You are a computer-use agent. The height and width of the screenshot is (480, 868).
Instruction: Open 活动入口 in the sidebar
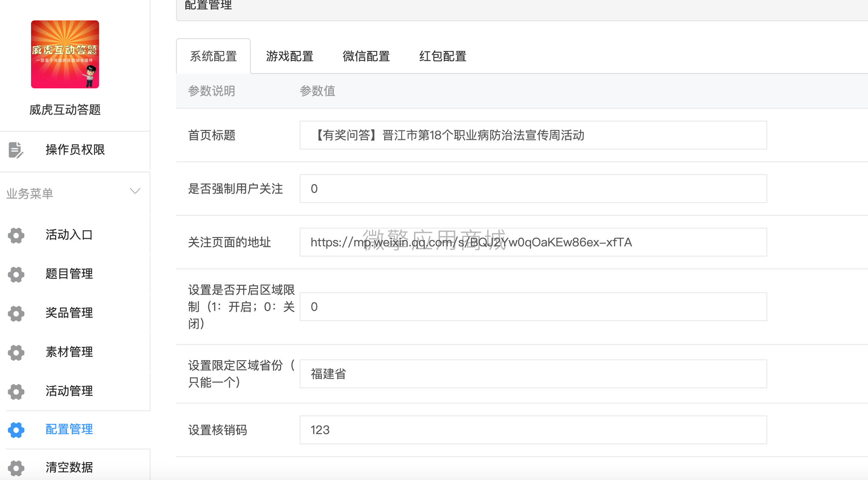click(x=69, y=235)
